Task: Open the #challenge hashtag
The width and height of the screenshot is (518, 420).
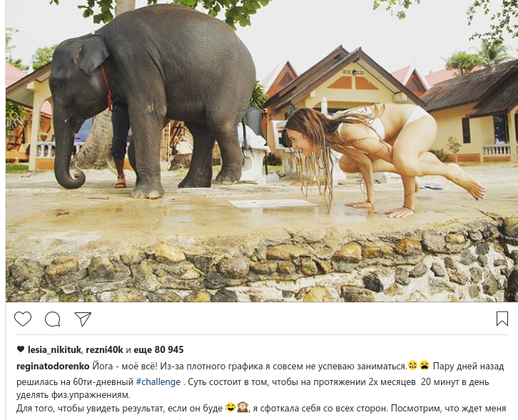Action: tap(158, 382)
